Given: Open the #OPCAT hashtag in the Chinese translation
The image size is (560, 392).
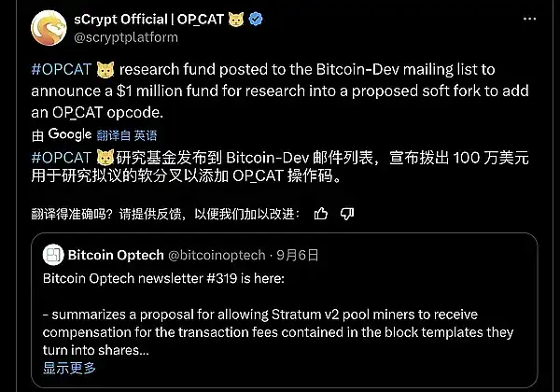Looking at the screenshot, I should coord(62,155).
